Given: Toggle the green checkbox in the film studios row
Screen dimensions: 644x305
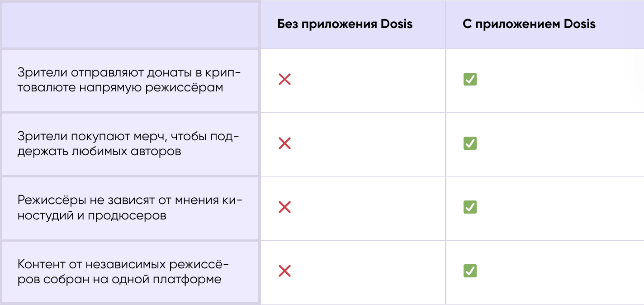Looking at the screenshot, I should (470, 207).
